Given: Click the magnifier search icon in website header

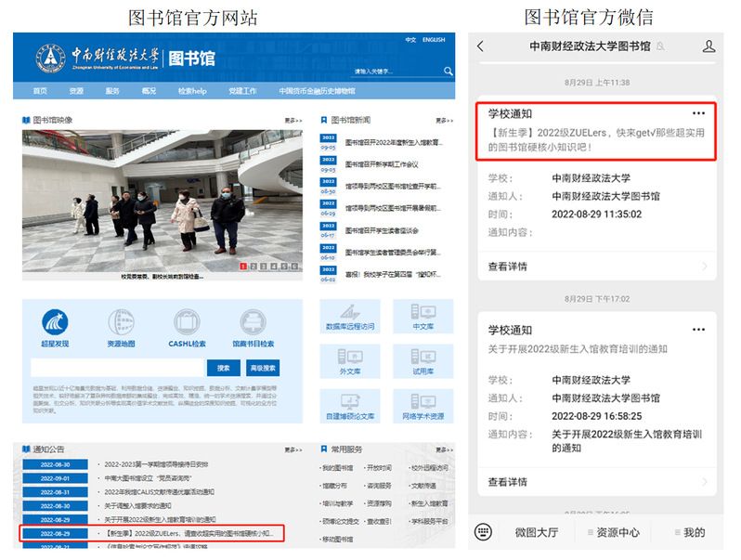Looking at the screenshot, I should [448, 72].
